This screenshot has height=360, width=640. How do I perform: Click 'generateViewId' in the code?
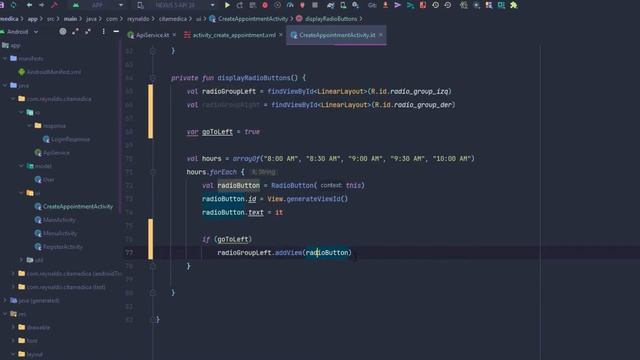pyautogui.click(x=313, y=199)
